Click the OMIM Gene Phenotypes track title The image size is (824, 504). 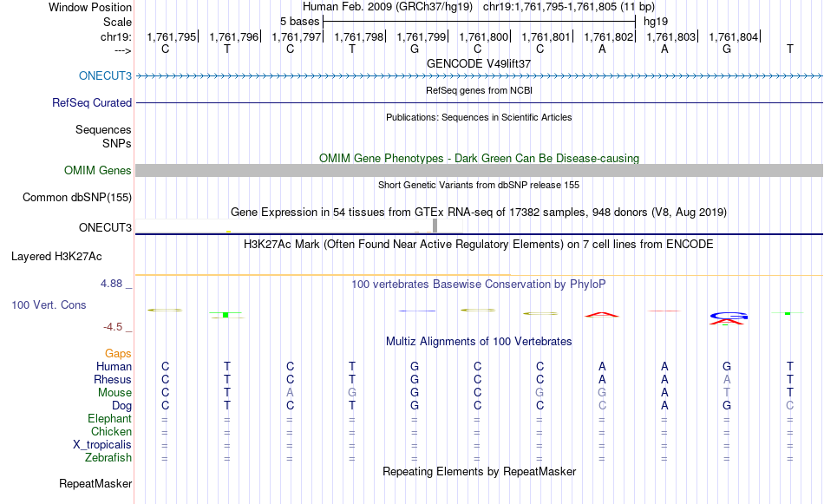479,158
